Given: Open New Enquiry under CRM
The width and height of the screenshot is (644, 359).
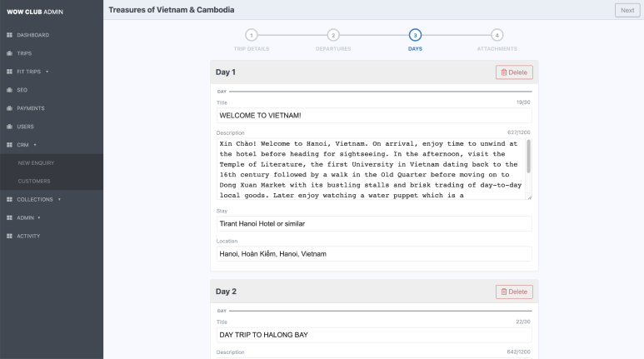Looking at the screenshot, I should point(35,163).
